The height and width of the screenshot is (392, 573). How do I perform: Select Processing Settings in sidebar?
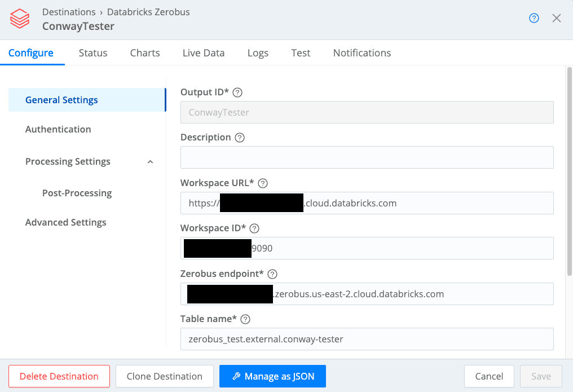tap(68, 161)
